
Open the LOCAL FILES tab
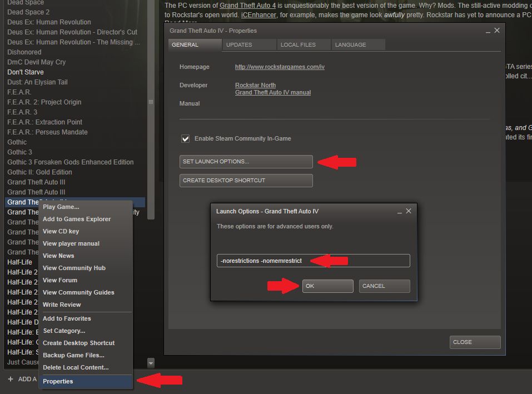[304, 45]
